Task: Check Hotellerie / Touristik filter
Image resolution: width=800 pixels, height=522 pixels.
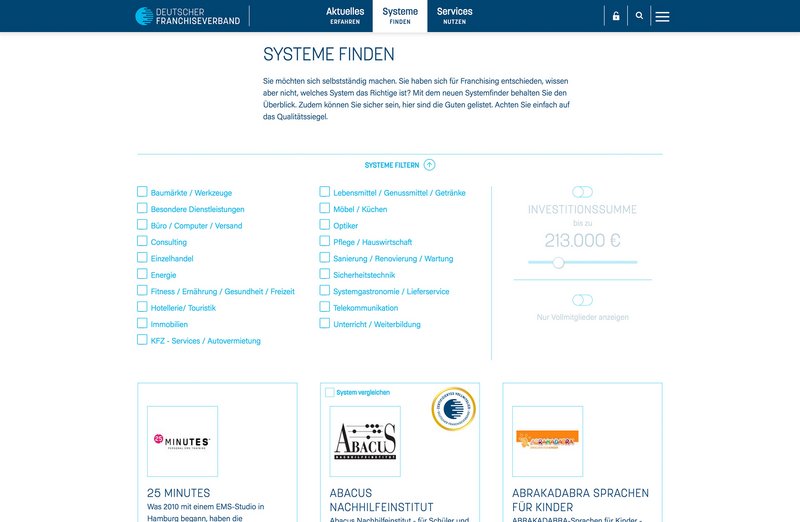Action: coord(142,307)
